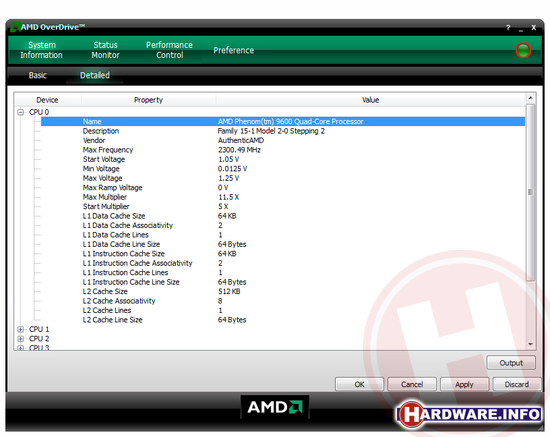
Task: Select L1 Instruction Cache Size row
Action: coord(283,254)
